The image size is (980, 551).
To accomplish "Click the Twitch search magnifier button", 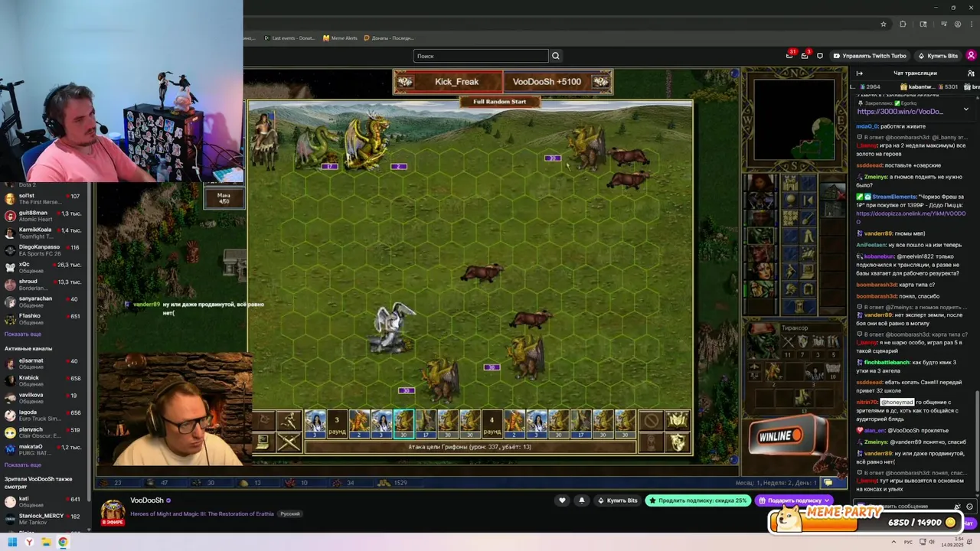I will (x=556, y=56).
